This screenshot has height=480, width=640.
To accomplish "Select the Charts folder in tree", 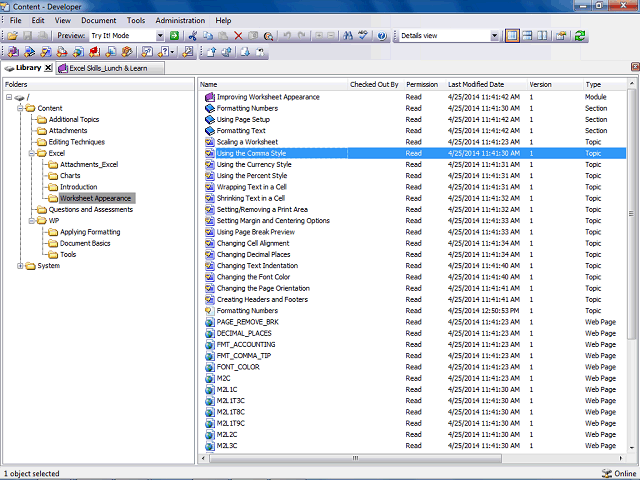I will [x=70, y=176].
